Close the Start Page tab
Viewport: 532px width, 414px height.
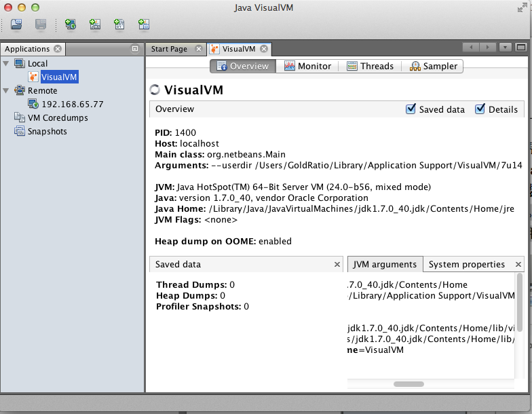point(199,49)
